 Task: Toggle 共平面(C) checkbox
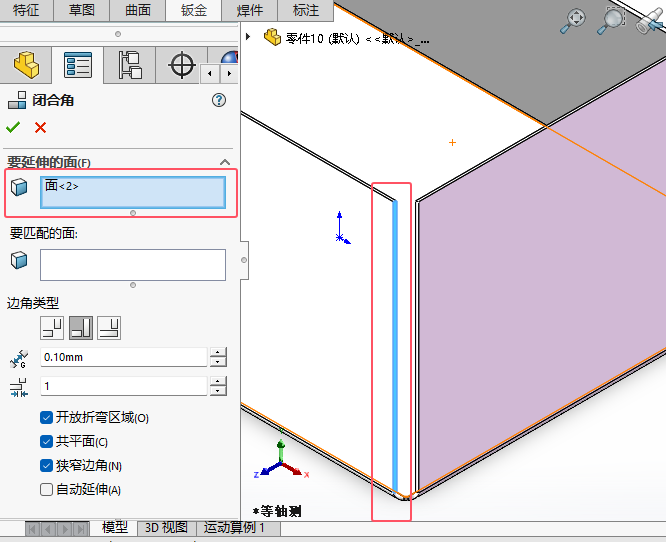pos(46,442)
